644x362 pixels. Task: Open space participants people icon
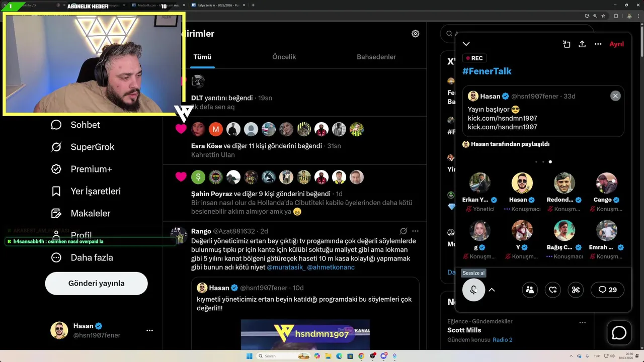tap(530, 290)
